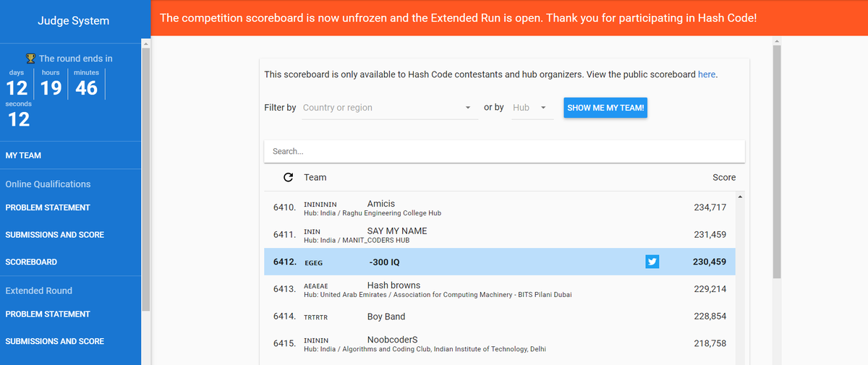
Task: Click the Judge System title
Action: [x=73, y=21]
